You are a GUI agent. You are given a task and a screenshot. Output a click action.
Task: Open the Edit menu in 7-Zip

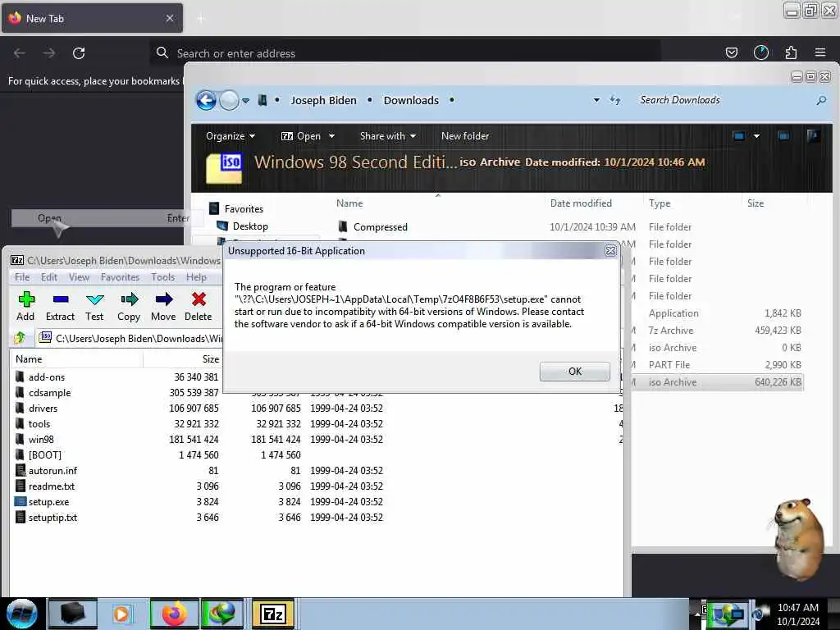pyautogui.click(x=48, y=277)
